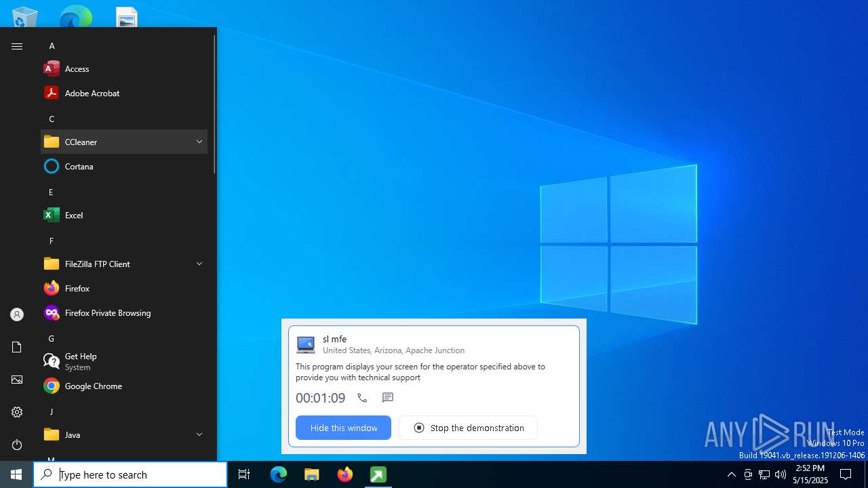This screenshot has height=488, width=868.
Task: Launch Excel from the Start menu
Action: [124, 215]
